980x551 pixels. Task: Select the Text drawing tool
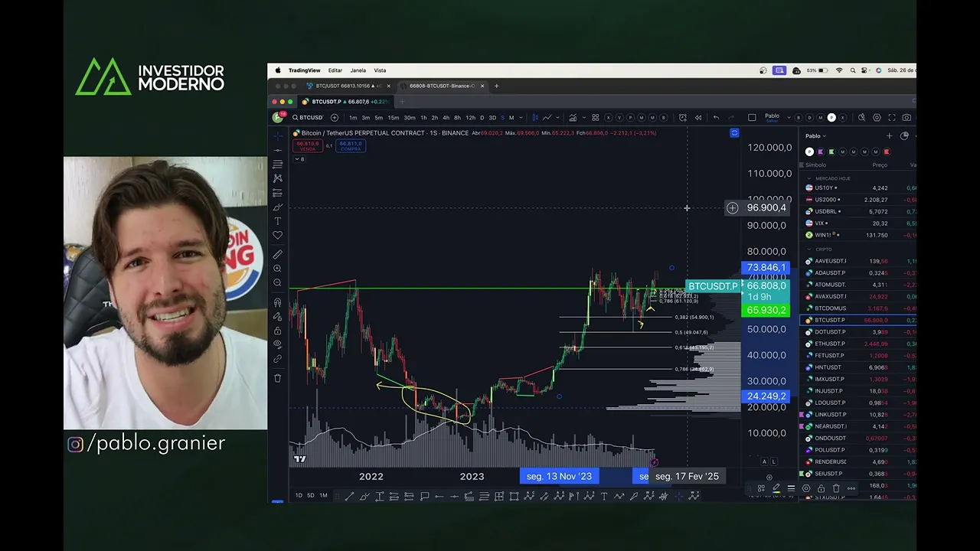coord(277,221)
